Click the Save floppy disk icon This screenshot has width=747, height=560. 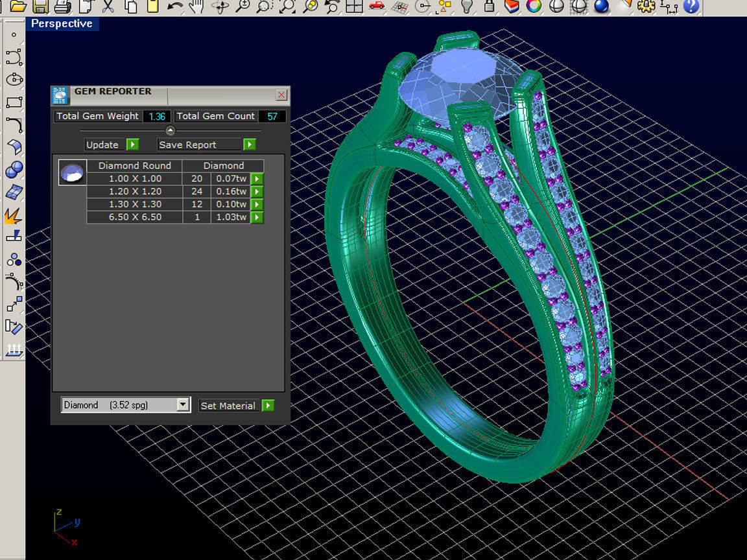click(41, 6)
